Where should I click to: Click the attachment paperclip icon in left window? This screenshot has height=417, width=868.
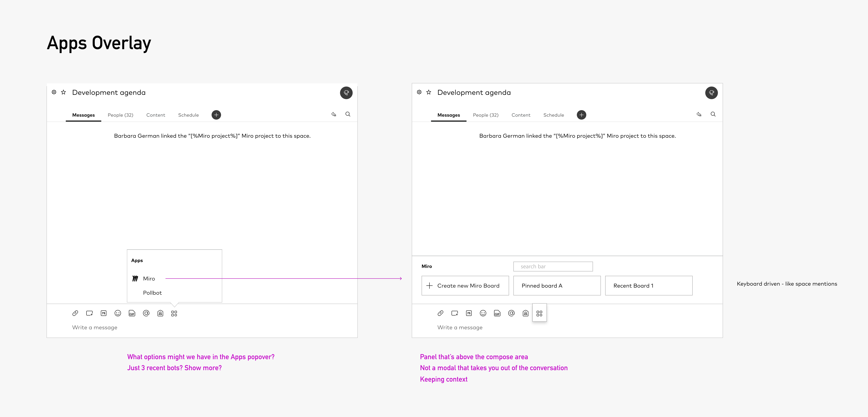coord(75,313)
